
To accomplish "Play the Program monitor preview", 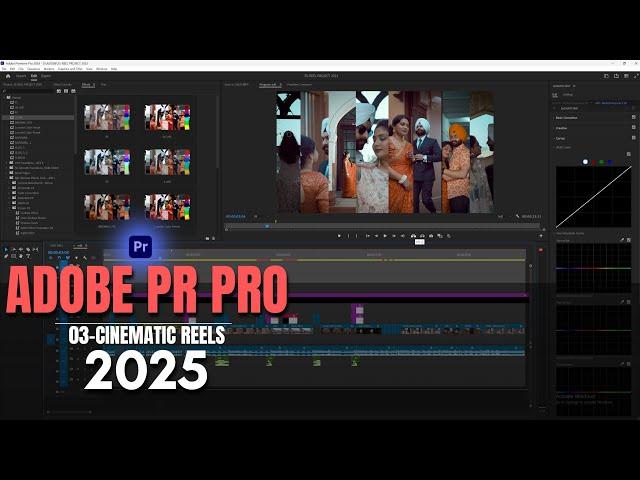I will click(x=385, y=236).
